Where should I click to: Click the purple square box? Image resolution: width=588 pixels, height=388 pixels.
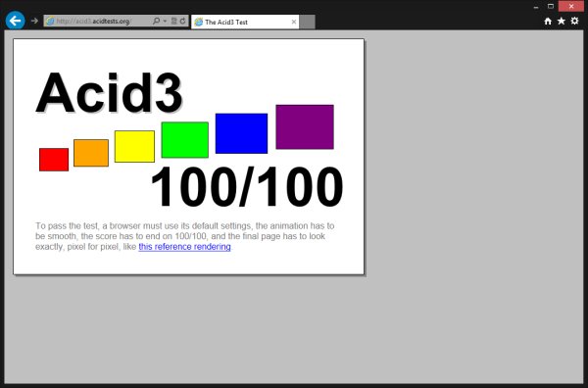tap(305, 127)
